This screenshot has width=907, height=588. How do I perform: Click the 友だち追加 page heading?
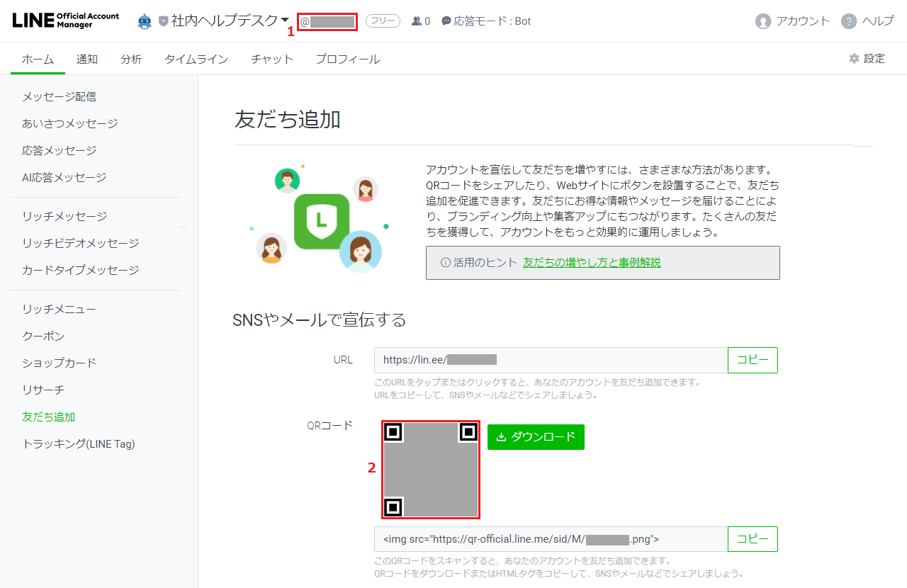coord(288,119)
